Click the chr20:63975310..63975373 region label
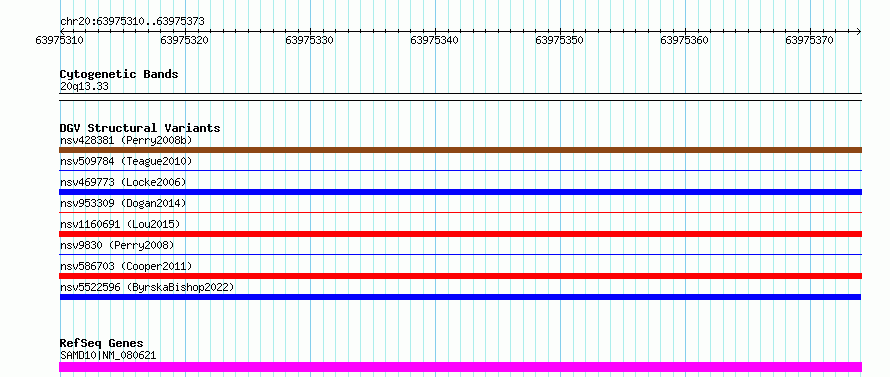 [x=132, y=22]
